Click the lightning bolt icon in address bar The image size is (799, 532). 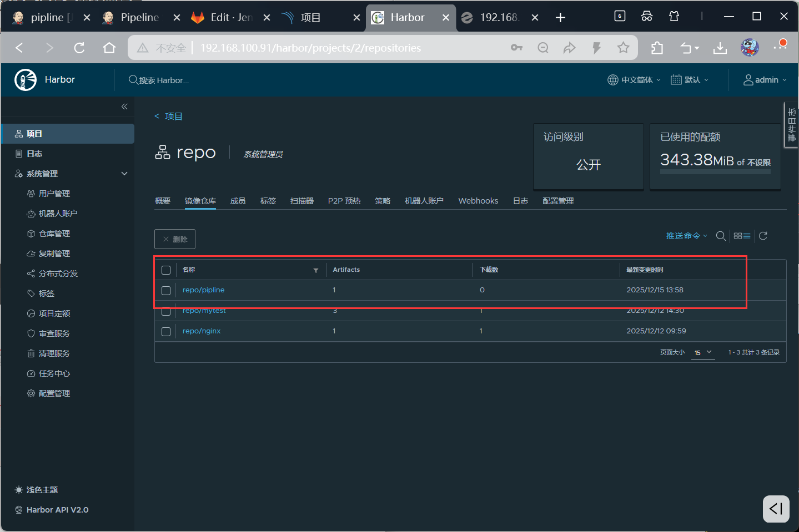tap(597, 48)
